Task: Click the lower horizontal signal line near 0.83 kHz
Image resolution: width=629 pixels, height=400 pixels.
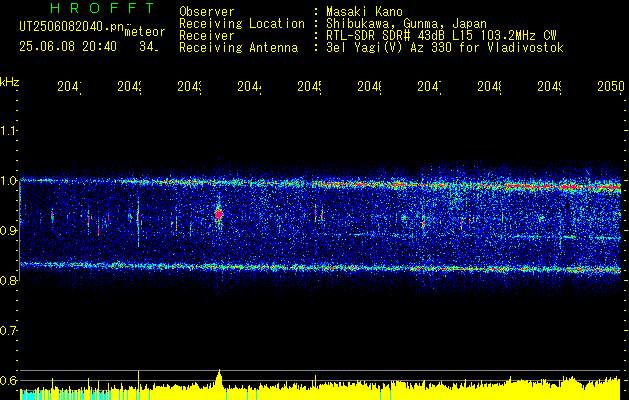Action: [321, 267]
